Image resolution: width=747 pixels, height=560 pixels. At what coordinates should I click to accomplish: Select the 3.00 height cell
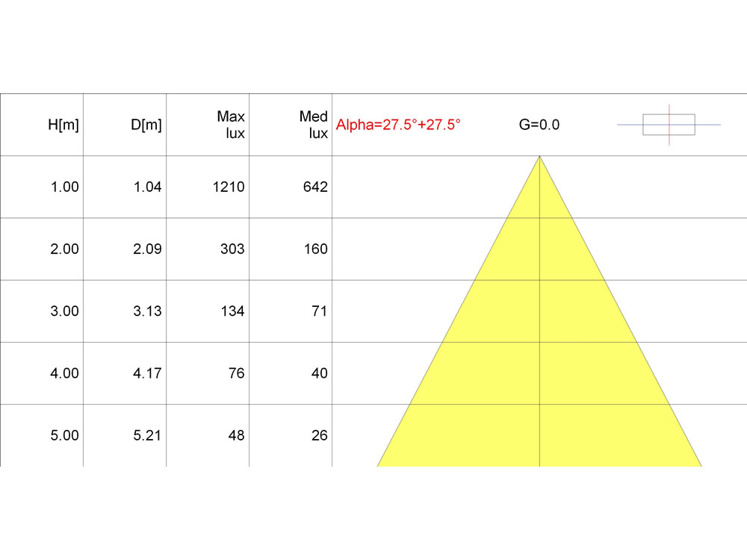coord(64,311)
